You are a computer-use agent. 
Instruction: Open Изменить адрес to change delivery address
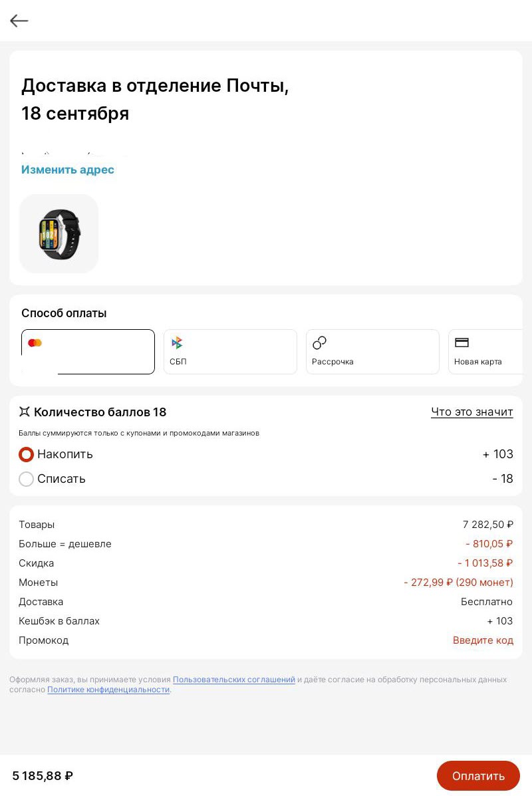(x=67, y=170)
